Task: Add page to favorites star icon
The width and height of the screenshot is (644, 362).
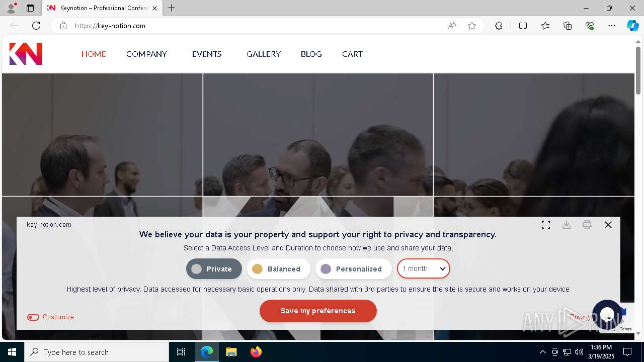Action: click(472, 26)
